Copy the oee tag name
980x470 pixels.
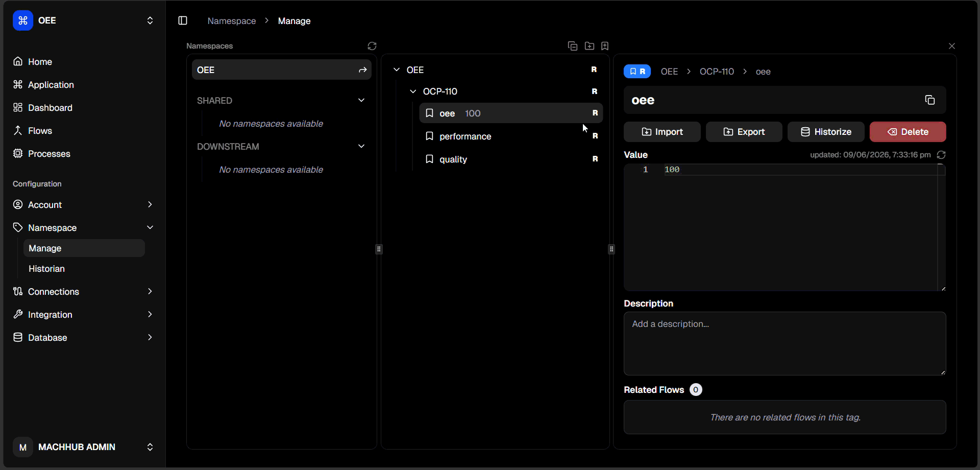[930, 100]
